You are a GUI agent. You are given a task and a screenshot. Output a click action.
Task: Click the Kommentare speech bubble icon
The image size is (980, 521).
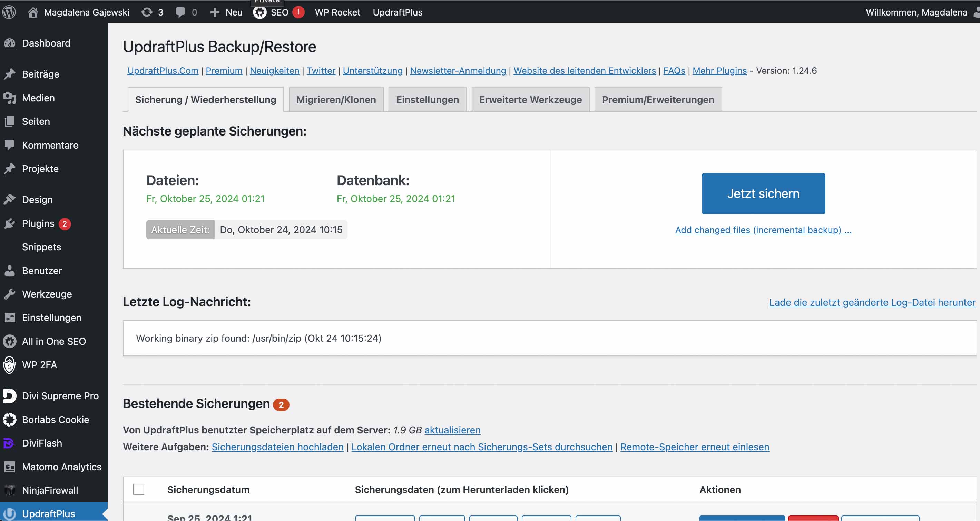point(10,145)
